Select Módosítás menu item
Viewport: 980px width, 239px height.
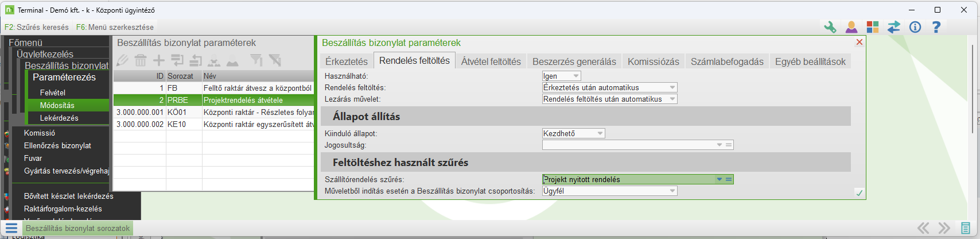pyautogui.click(x=57, y=105)
